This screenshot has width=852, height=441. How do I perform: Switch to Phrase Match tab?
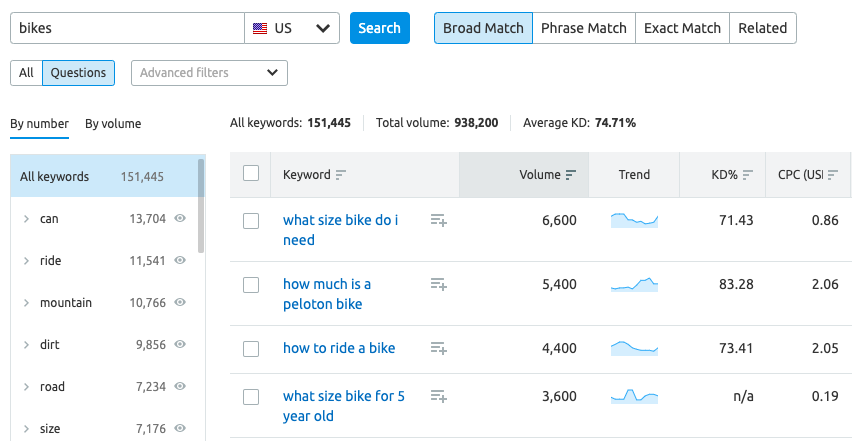tap(584, 28)
